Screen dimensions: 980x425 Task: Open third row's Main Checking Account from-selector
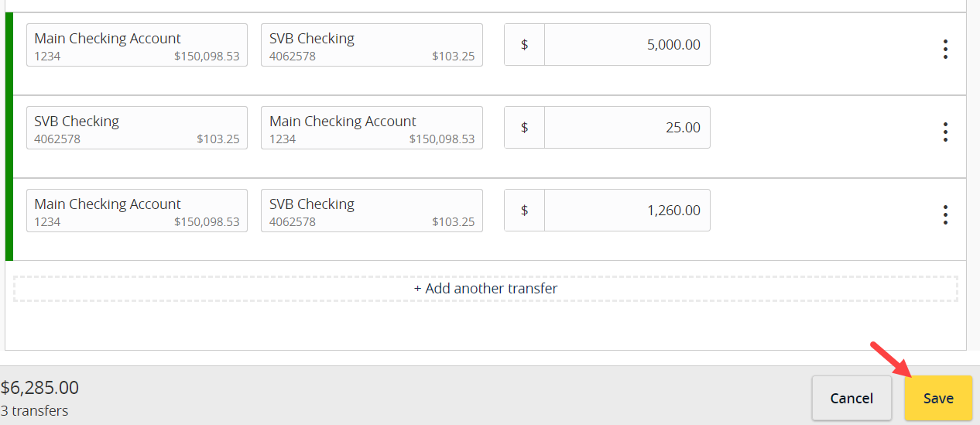tap(137, 211)
